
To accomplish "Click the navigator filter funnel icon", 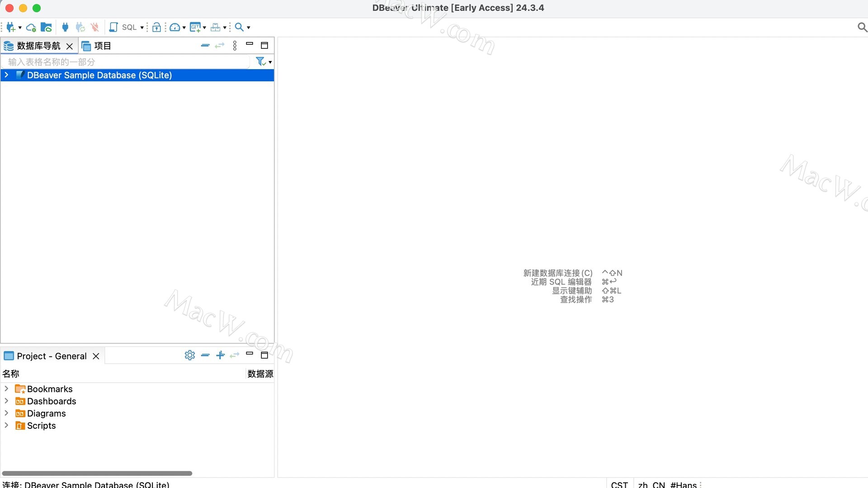I will (x=260, y=61).
